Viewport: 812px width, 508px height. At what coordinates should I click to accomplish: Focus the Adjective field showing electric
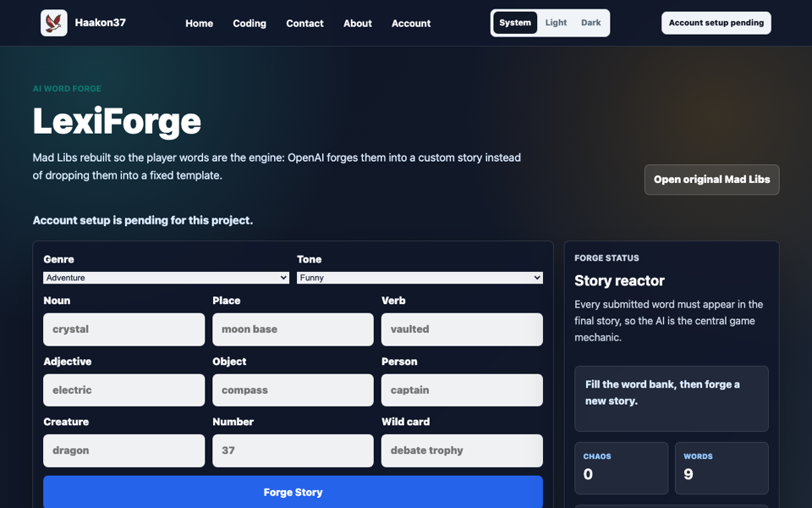pos(123,389)
